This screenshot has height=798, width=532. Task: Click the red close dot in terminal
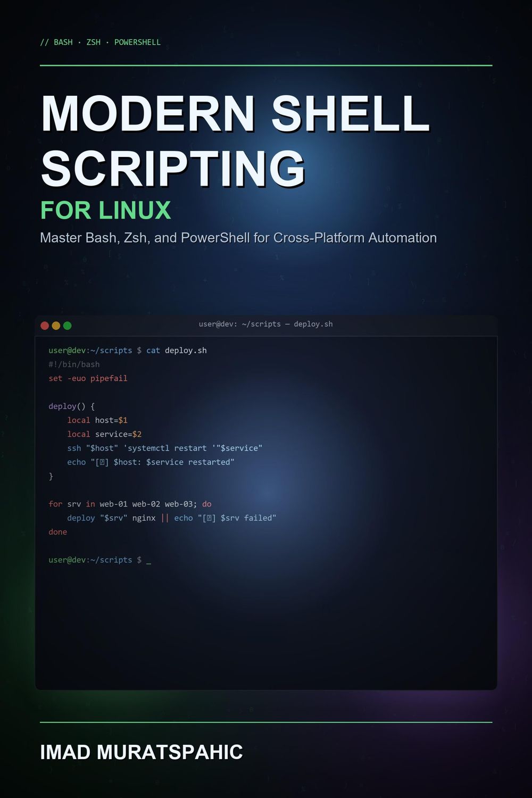point(45,326)
